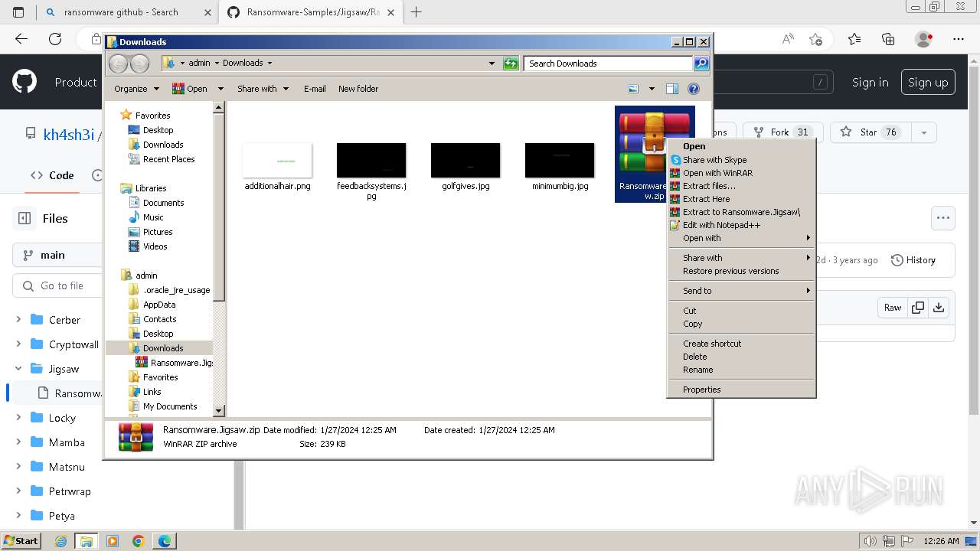The image size is (980, 551).
Task: Collapse the Jigsaw folder in file tree
Action: [18, 369]
